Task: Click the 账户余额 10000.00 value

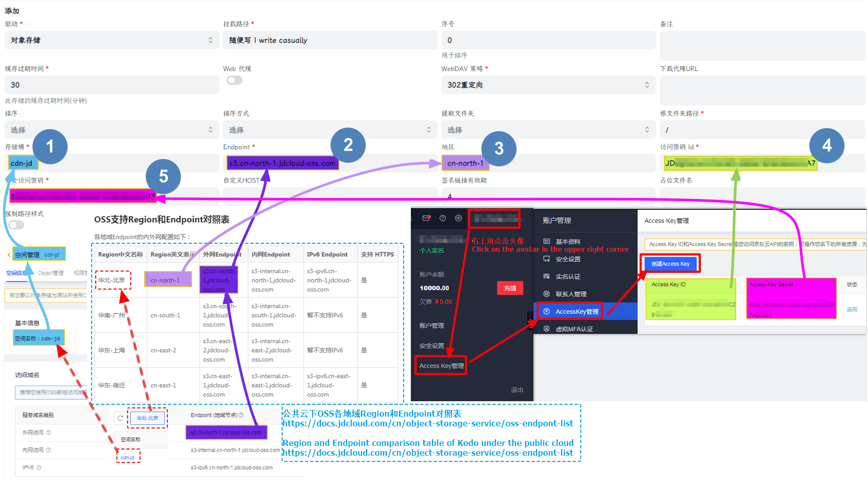Action: pyautogui.click(x=434, y=288)
